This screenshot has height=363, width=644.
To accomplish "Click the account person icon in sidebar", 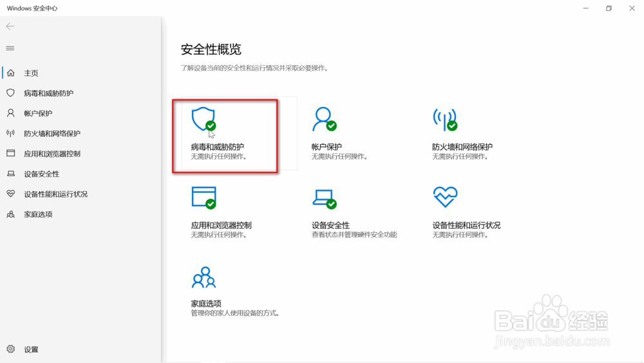I will tap(11, 113).
